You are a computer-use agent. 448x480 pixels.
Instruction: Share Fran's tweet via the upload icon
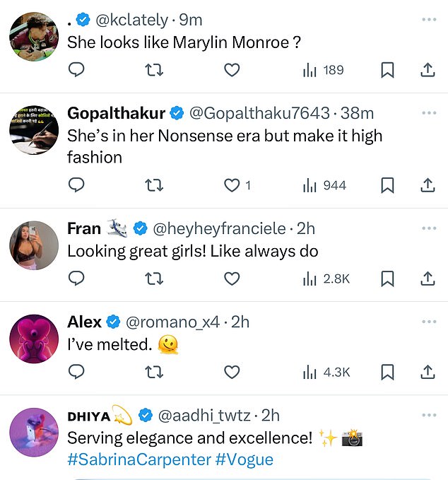[x=428, y=279]
